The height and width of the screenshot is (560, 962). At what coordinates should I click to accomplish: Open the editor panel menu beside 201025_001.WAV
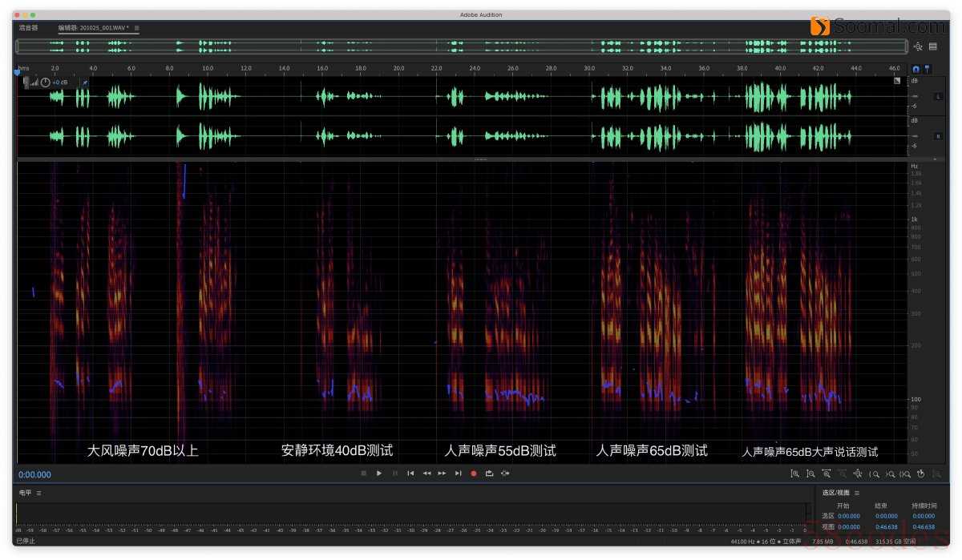(136, 28)
